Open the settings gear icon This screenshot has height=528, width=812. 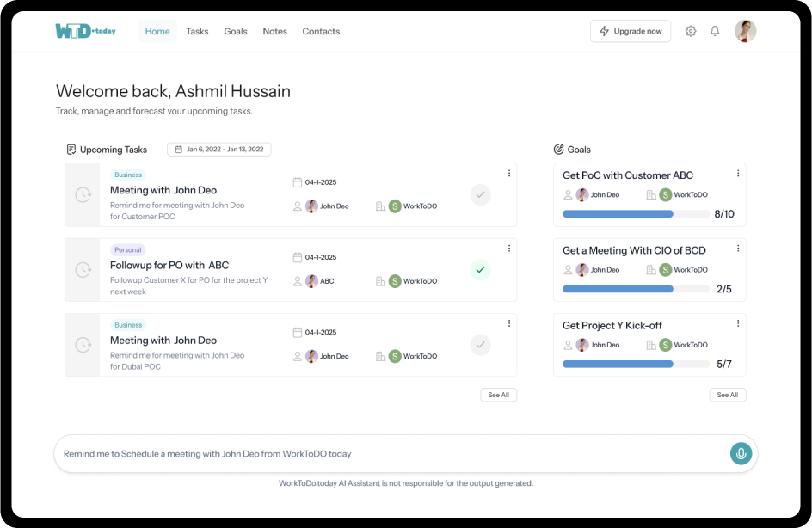(691, 31)
